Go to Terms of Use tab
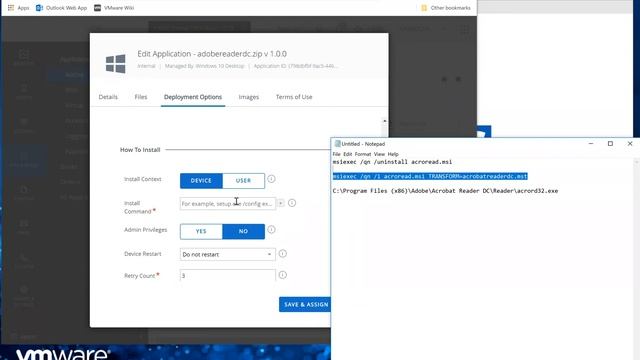 (294, 97)
